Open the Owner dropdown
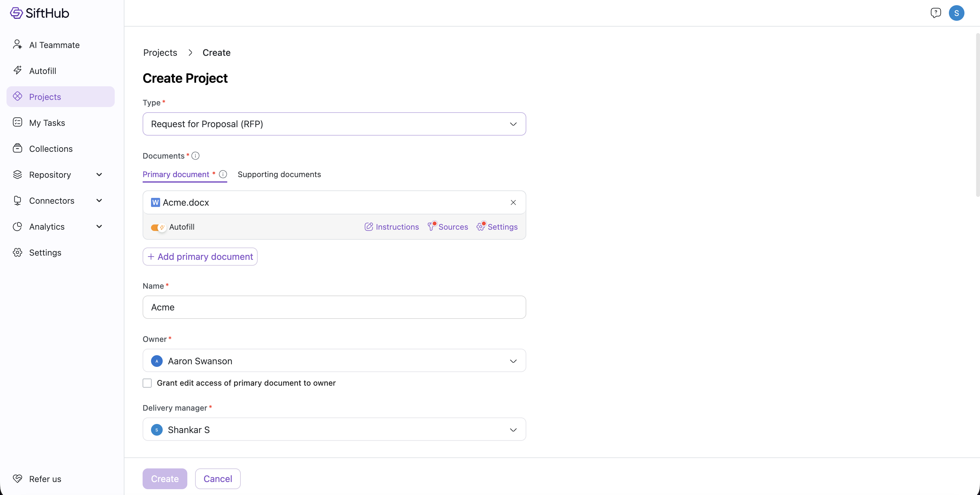 point(334,361)
